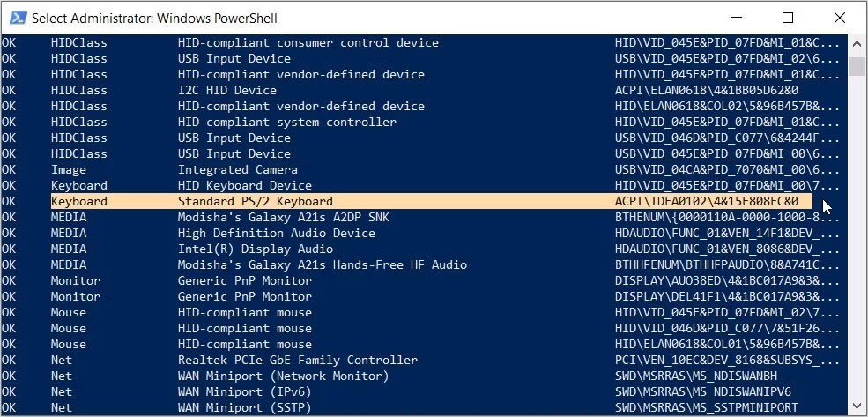This screenshot has height=417, width=868.
Task: Click the Intel(R) Display Audio entry
Action: click(x=255, y=249)
